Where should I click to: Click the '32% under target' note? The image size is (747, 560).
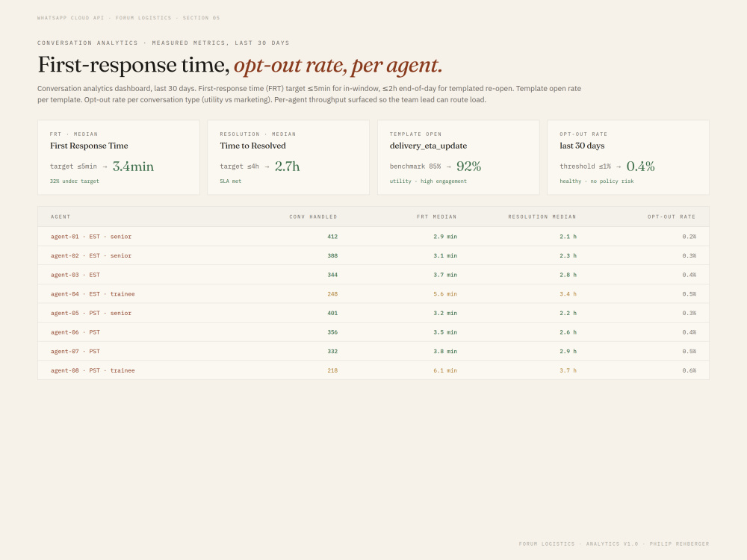(x=74, y=181)
